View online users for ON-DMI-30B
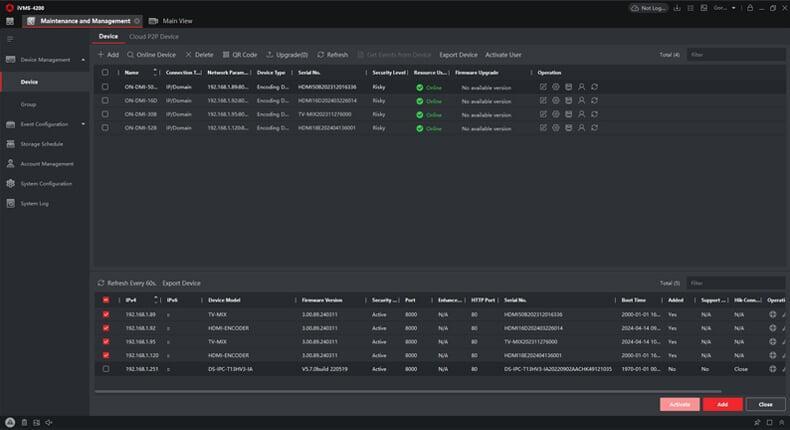This screenshot has height=430, width=790. tap(581, 114)
